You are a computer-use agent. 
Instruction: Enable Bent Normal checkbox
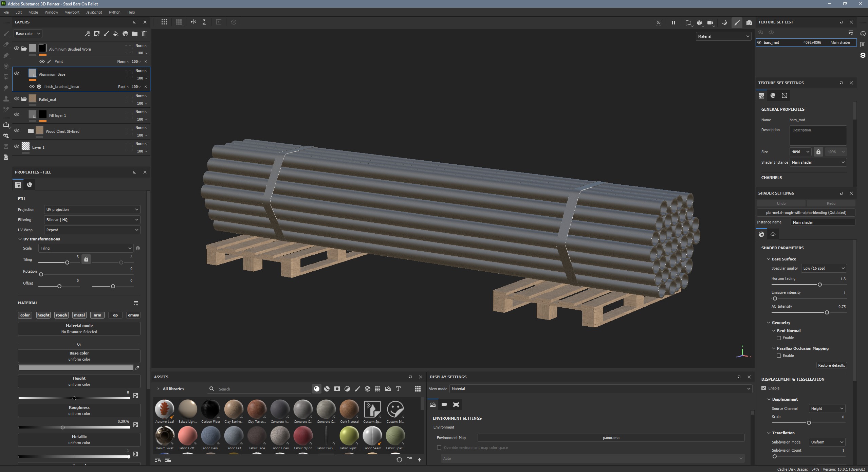(779, 338)
